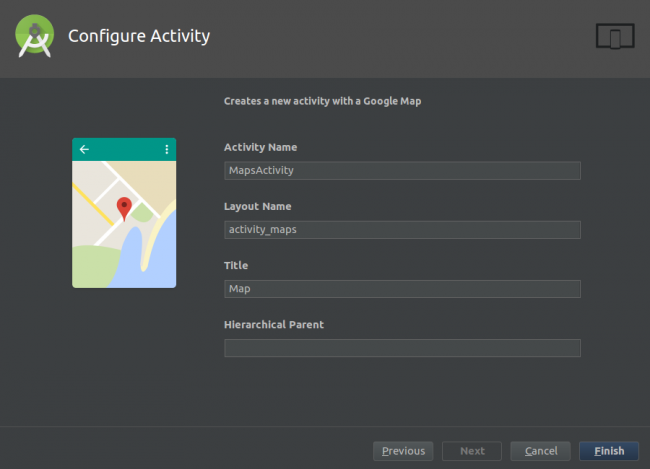Image resolution: width=650 pixels, height=469 pixels.
Task: Cancel the Configure Activity wizard
Action: (x=541, y=451)
